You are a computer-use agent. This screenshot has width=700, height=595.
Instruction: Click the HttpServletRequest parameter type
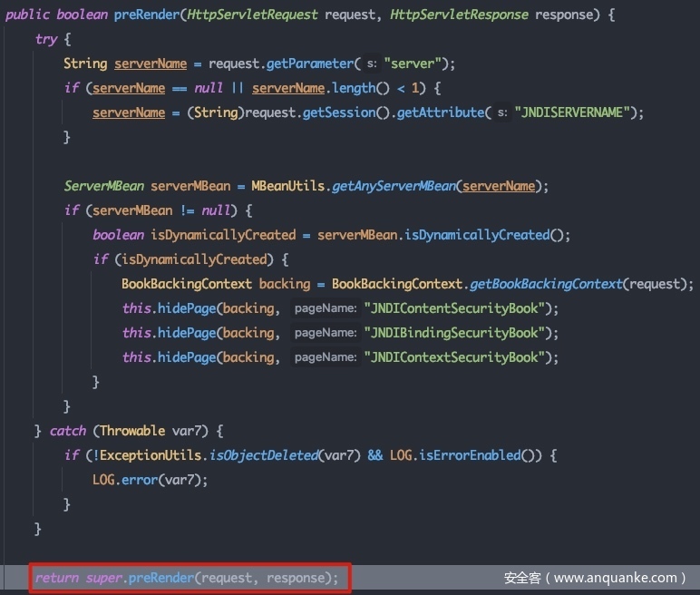pyautogui.click(x=260, y=15)
